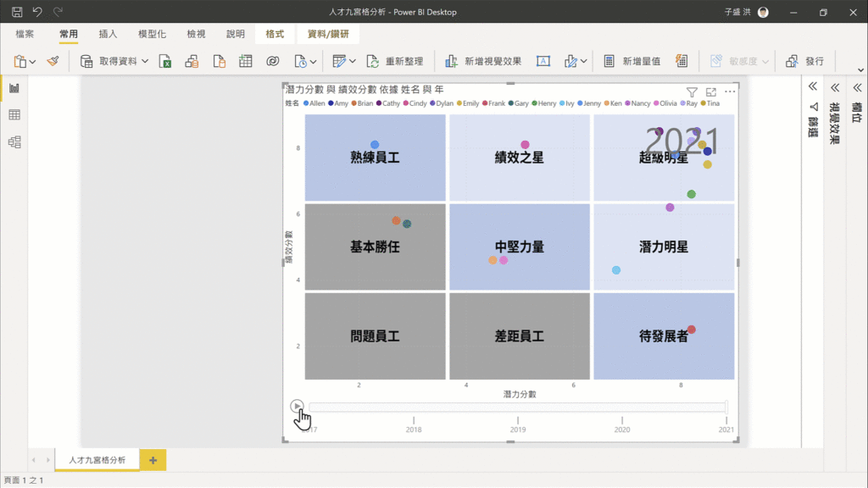This screenshot has width=868, height=488.
Task: Click 新增量值 button
Action: [632, 61]
